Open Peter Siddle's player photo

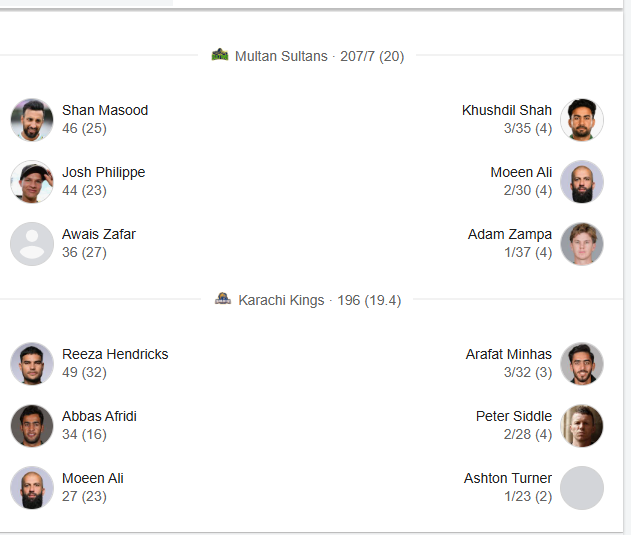582,426
